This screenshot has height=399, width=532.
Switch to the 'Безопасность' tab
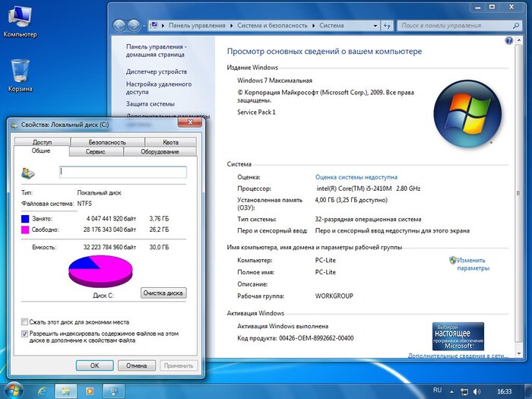[107, 142]
